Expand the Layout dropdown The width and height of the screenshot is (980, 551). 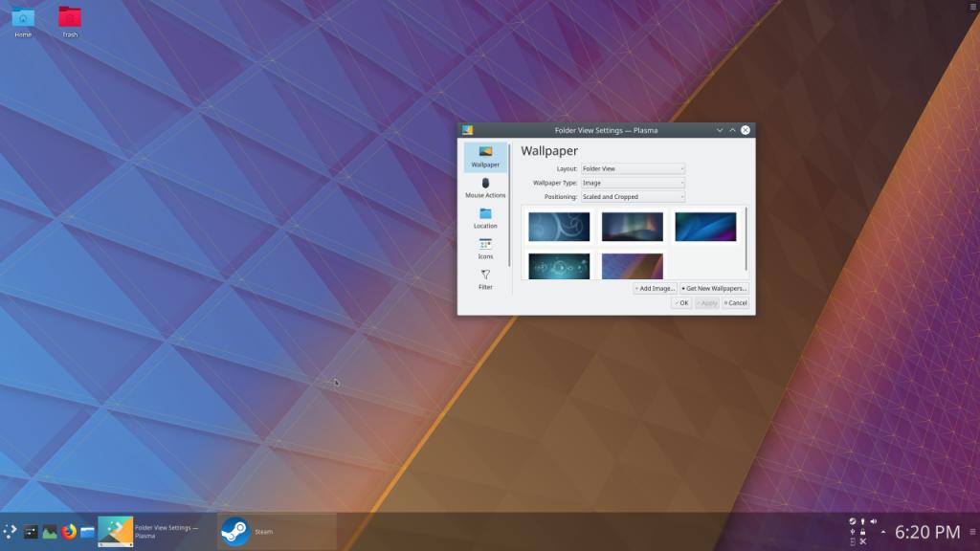633,168
